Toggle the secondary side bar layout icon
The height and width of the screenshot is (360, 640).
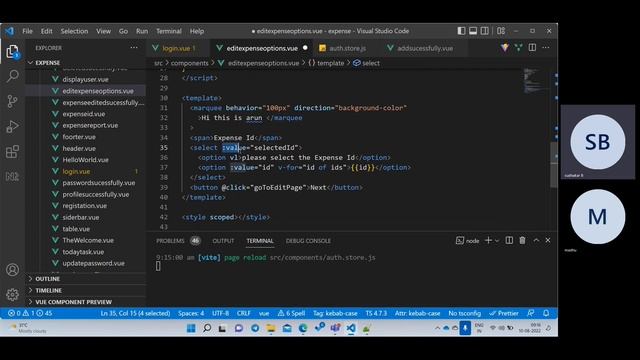coord(484,31)
